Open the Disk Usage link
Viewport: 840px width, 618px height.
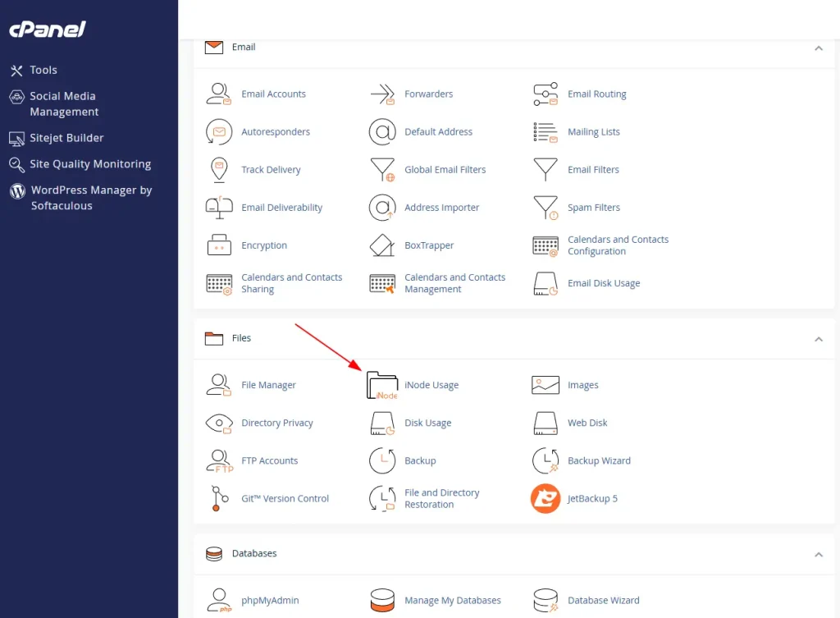point(427,423)
